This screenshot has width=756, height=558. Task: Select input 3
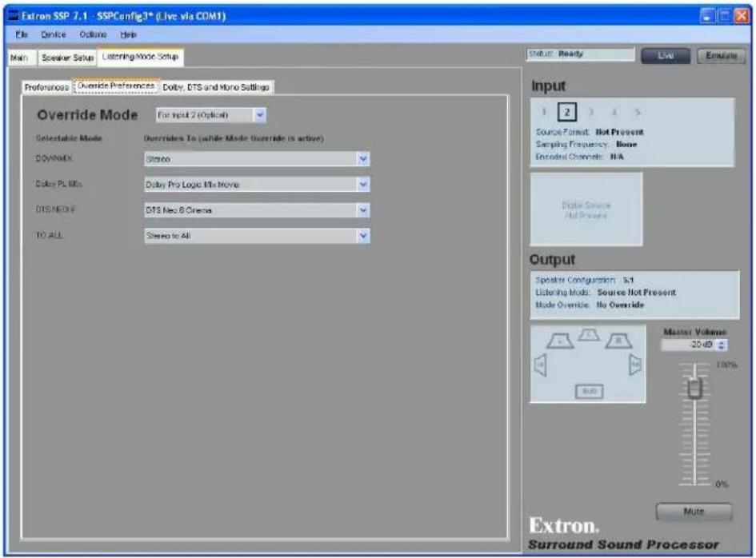coord(590,112)
